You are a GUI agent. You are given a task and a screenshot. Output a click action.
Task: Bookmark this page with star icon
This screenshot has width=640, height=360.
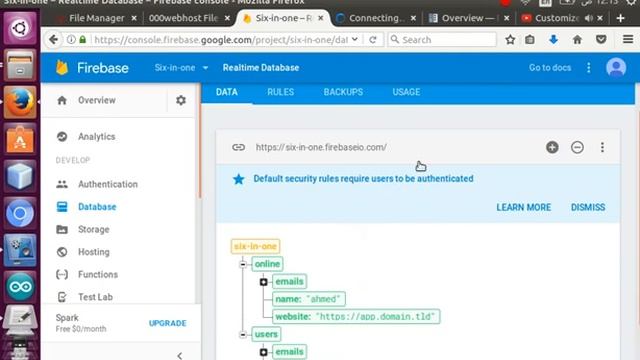510,40
